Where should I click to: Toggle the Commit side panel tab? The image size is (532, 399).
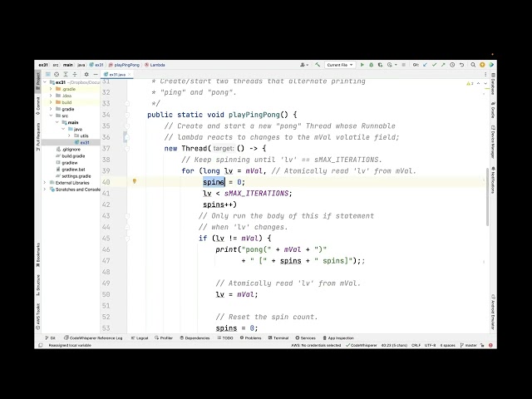point(38,106)
